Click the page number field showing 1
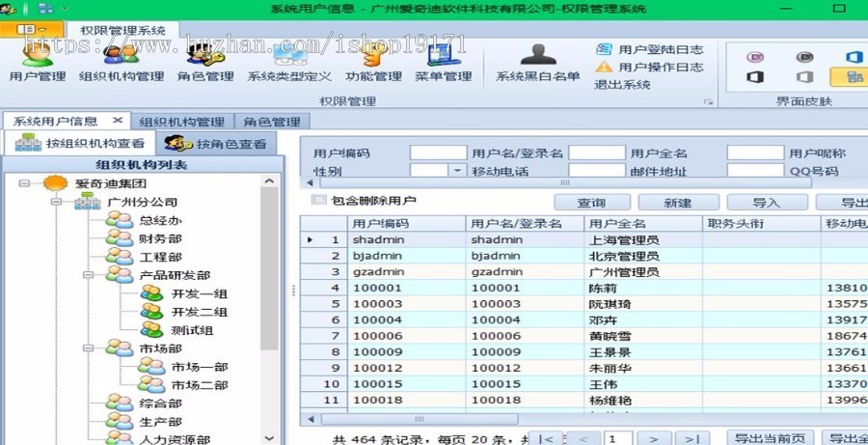Viewport: 868px width, 445px height. (x=618, y=438)
